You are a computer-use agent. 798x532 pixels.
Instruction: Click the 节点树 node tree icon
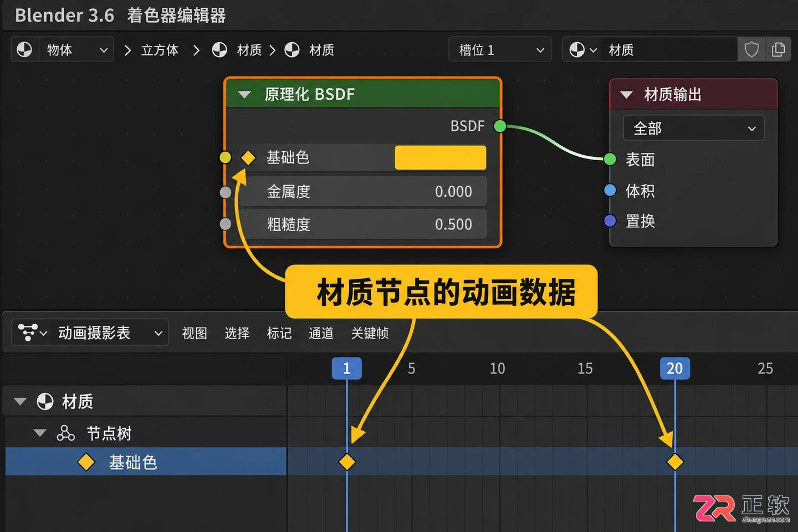(65, 433)
